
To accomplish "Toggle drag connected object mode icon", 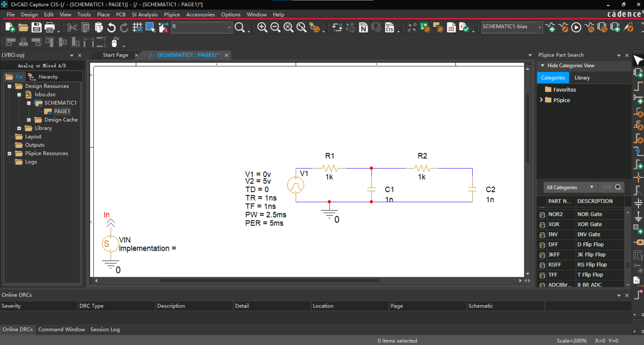I will (163, 27).
